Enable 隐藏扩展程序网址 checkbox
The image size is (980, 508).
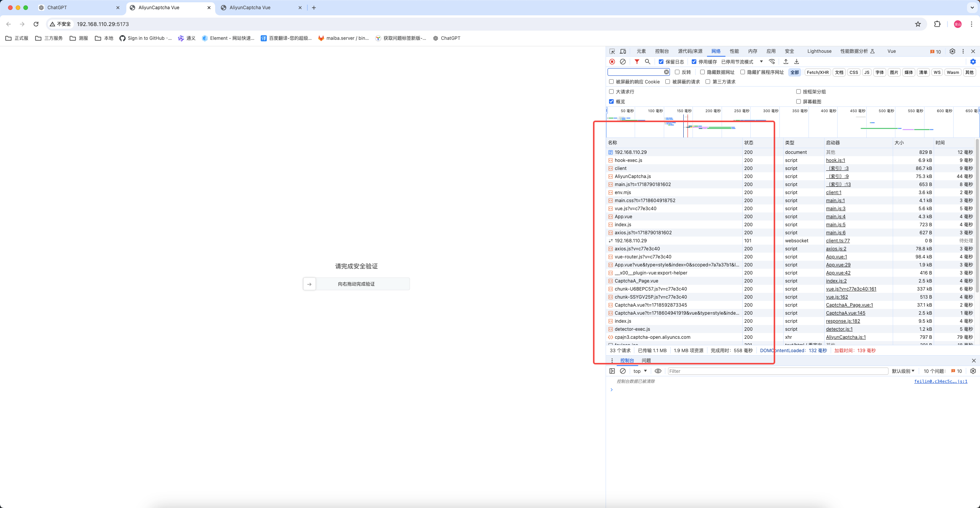(x=743, y=72)
